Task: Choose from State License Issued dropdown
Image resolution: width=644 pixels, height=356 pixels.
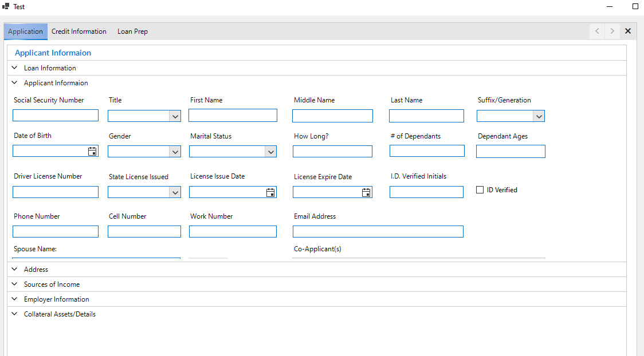Action: [x=175, y=193]
